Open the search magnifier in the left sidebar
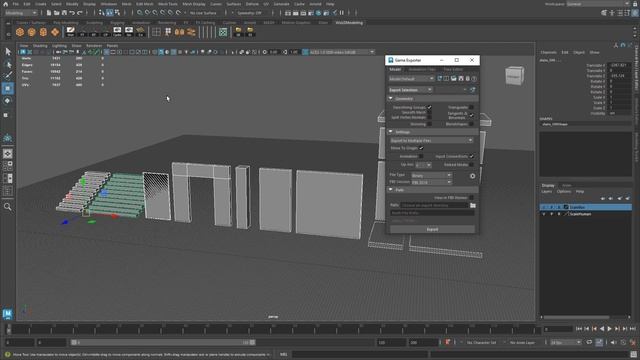Screen dimensions: 640x360 (8, 207)
